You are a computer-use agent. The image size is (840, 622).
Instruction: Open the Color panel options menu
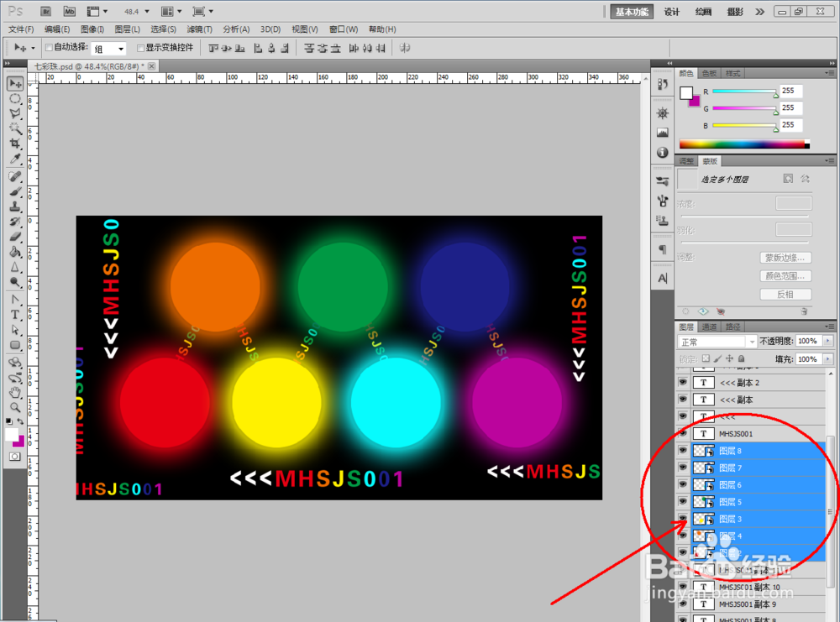(829, 73)
